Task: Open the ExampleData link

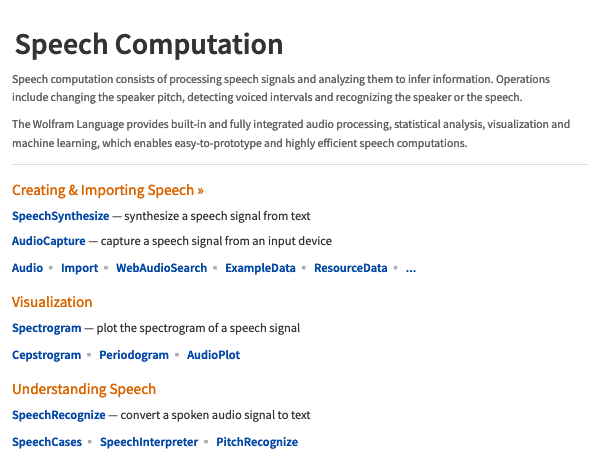Action: (x=260, y=268)
